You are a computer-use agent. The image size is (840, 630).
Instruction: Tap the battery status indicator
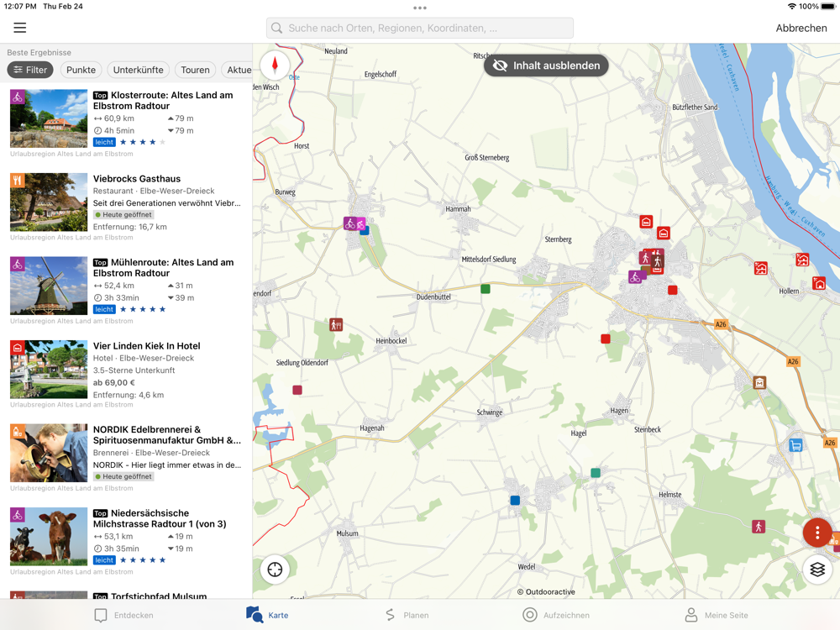pos(827,7)
